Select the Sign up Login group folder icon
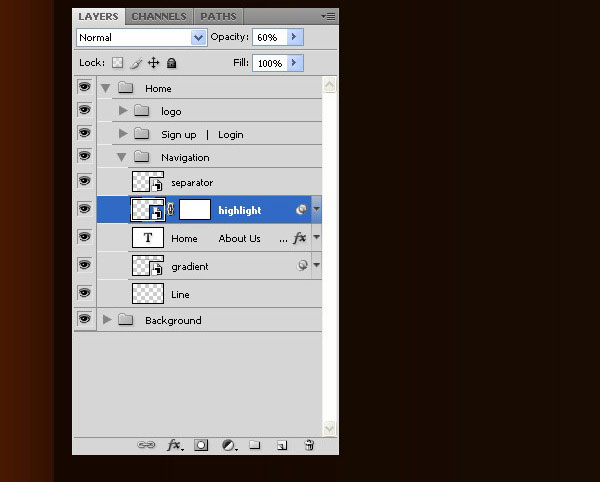 [142, 134]
